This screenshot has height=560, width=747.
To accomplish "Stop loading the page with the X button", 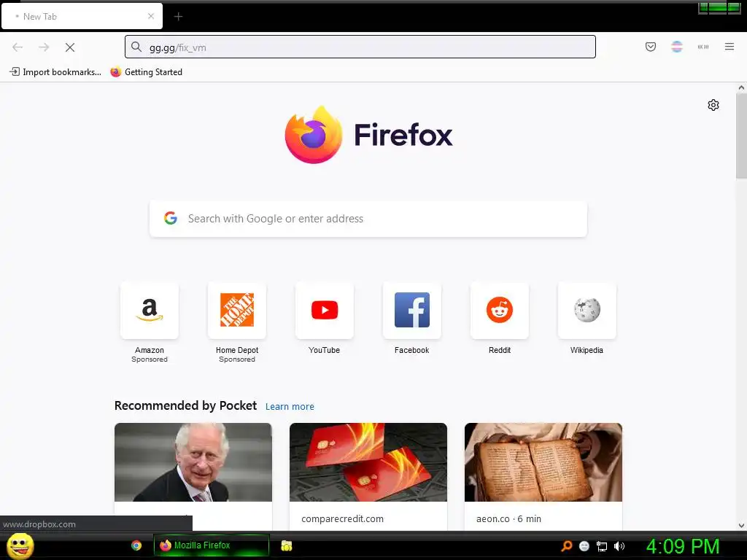I will pos(70,47).
